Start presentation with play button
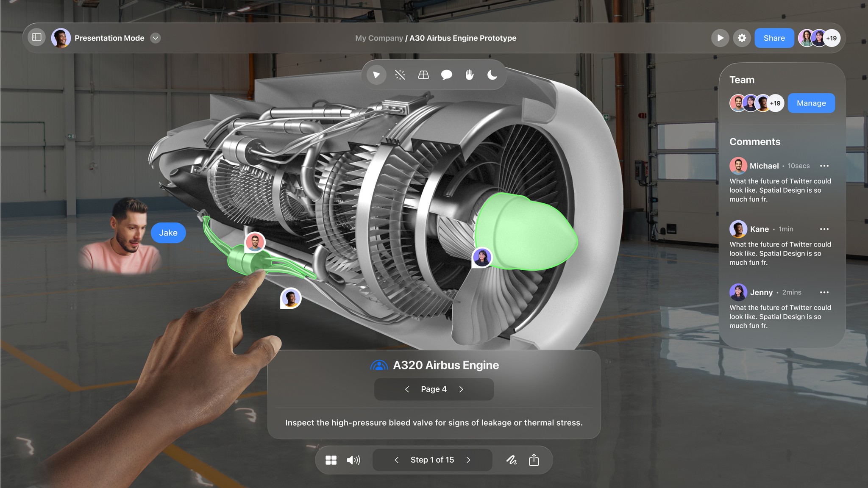The height and width of the screenshot is (488, 868). point(720,38)
